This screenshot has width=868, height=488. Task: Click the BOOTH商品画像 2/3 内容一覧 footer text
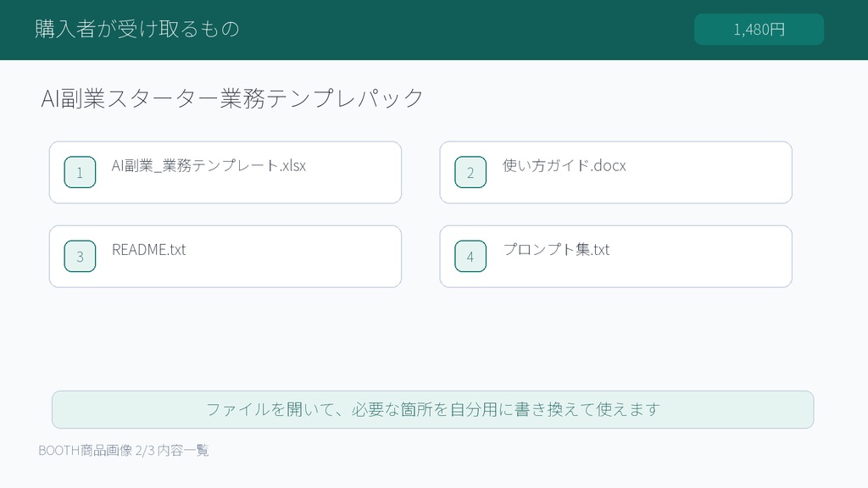tap(124, 451)
